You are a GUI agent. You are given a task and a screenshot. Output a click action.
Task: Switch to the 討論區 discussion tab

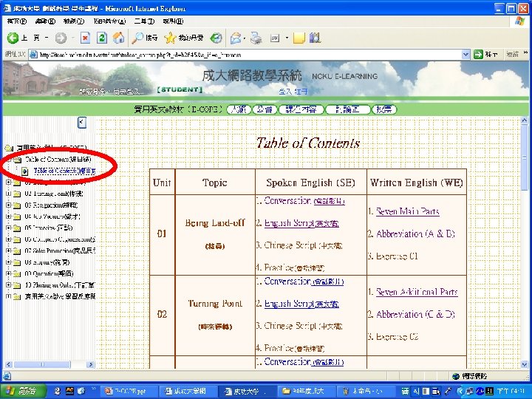tap(347, 109)
